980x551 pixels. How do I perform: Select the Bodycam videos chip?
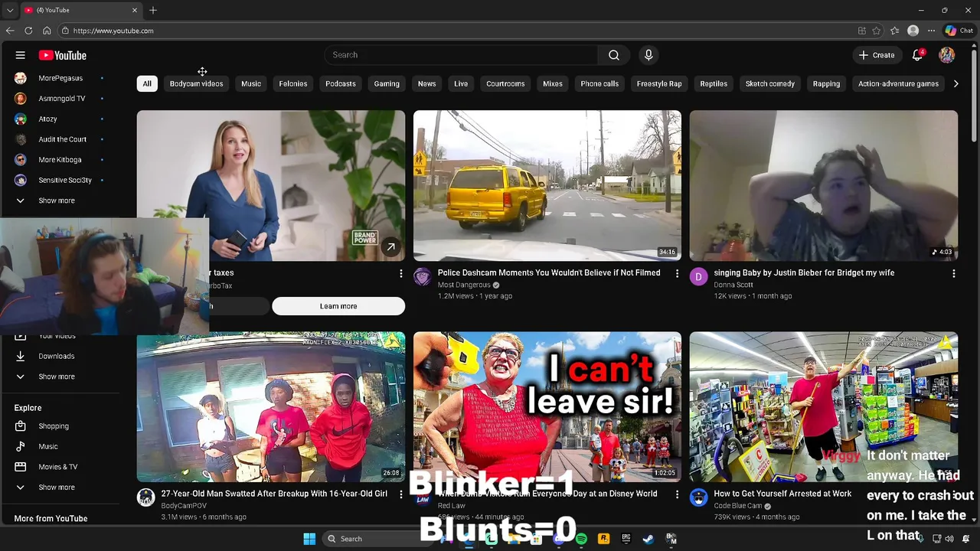[x=196, y=83]
